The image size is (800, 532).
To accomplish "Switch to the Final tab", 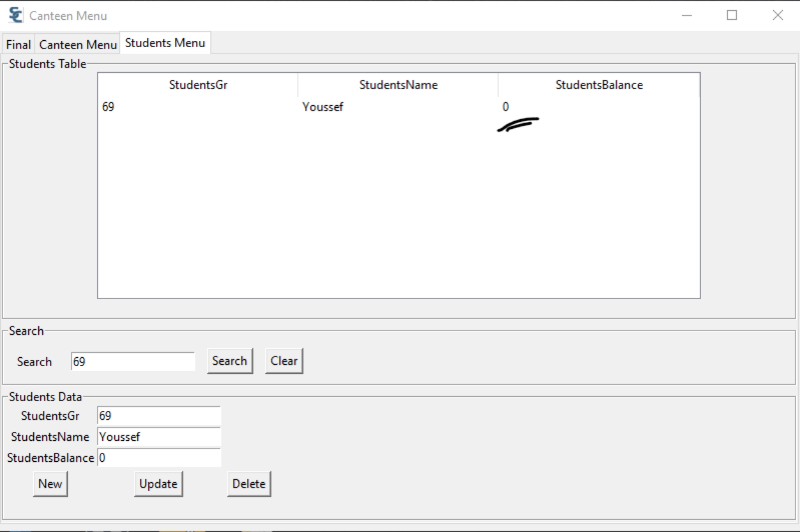I will [x=18, y=44].
